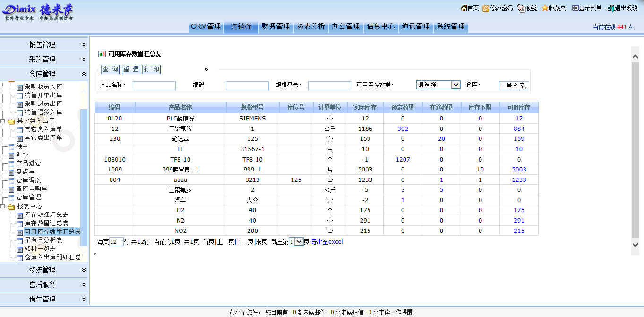This screenshot has height=317, width=644.
Task: Click the 导出至excel link
Action: (326, 242)
